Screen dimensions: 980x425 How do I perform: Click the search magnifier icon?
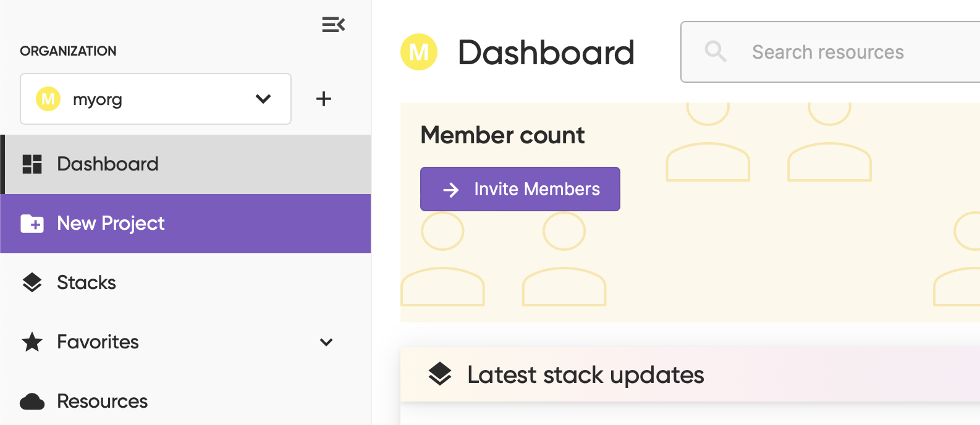tap(716, 52)
